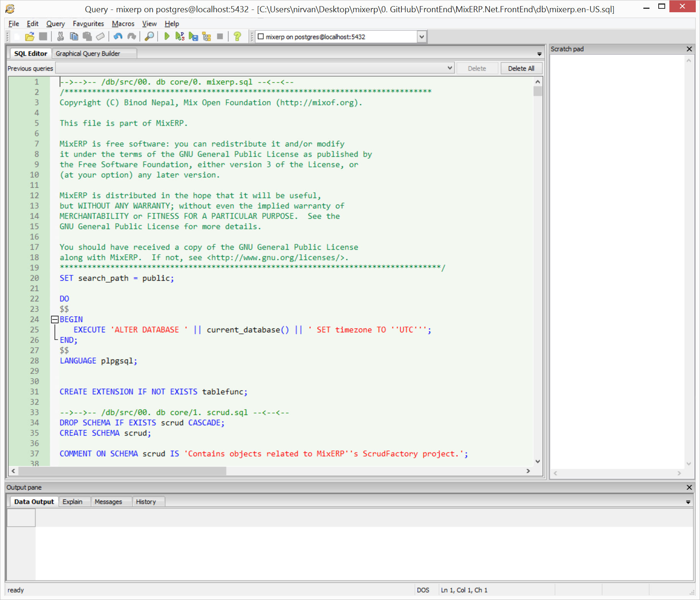Switch to Graphical Query Builder tab
The height and width of the screenshot is (600, 700).
[88, 54]
